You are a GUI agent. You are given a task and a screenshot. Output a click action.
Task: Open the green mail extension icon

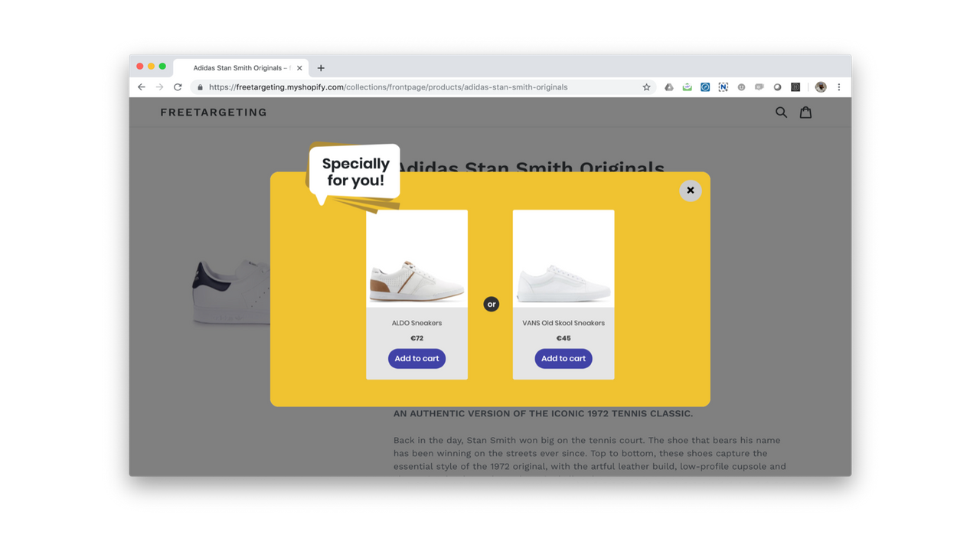click(x=687, y=86)
